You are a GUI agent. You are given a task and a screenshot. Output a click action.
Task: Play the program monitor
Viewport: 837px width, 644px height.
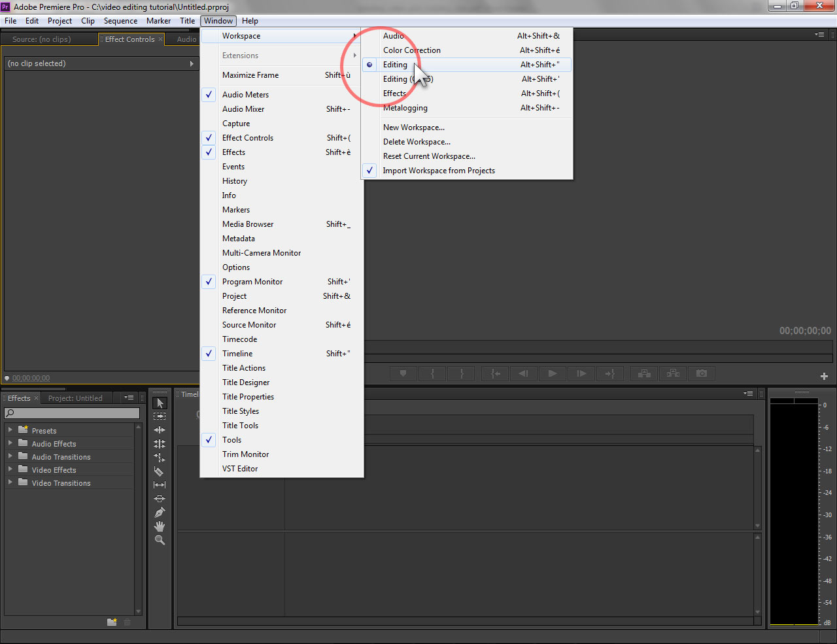553,373
